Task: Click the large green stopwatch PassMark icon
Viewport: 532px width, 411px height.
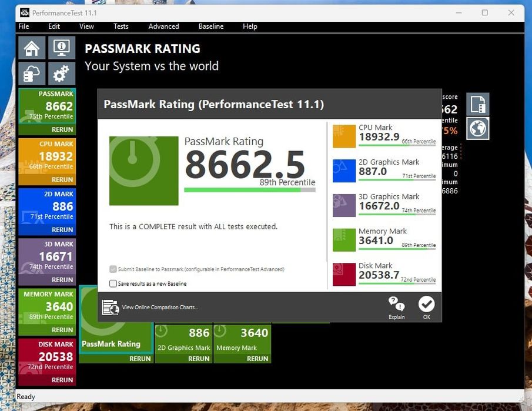Action: (144, 171)
